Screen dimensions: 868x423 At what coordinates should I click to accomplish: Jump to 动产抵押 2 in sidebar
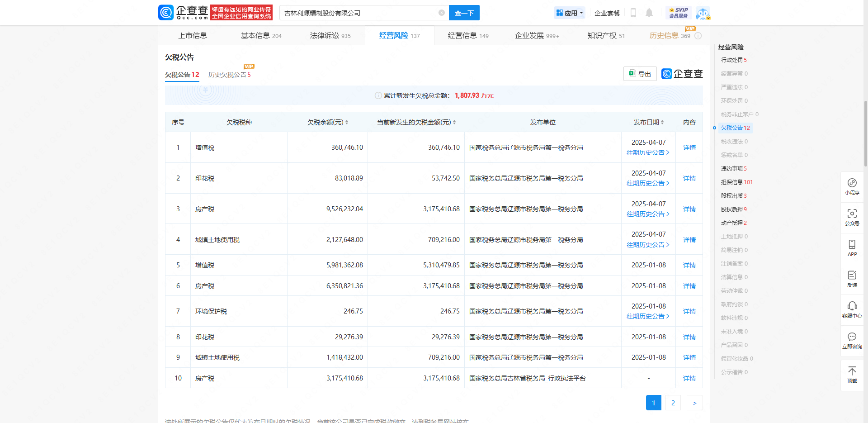[734, 223]
